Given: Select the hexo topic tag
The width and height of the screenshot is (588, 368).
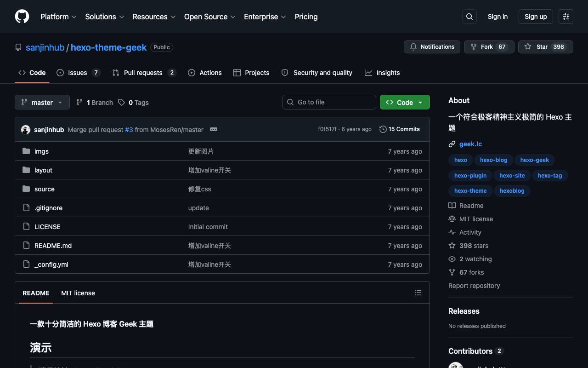Looking at the screenshot, I should (461, 160).
